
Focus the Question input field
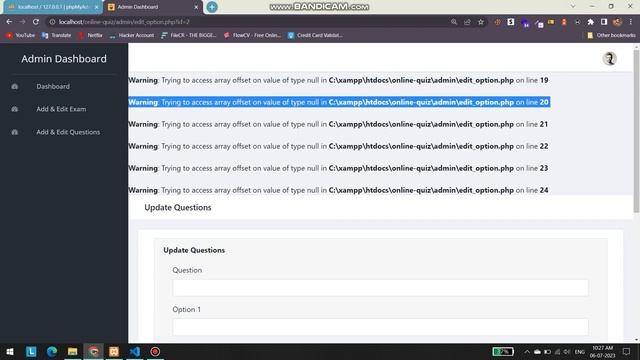380,288
